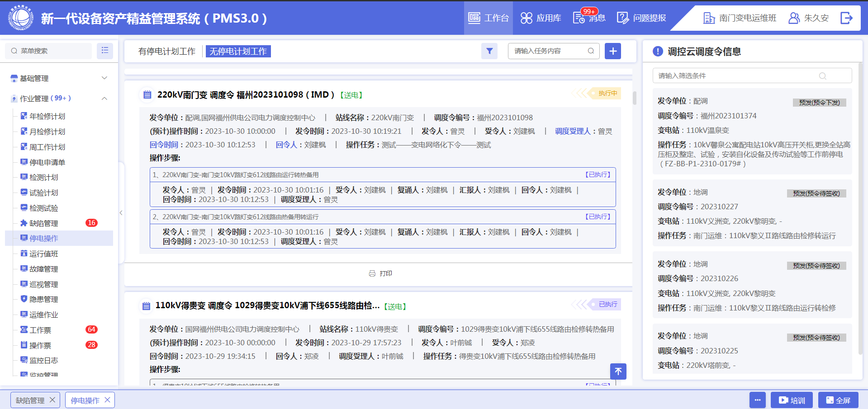
Task: Open the filter funnel icon above task list
Action: point(489,51)
